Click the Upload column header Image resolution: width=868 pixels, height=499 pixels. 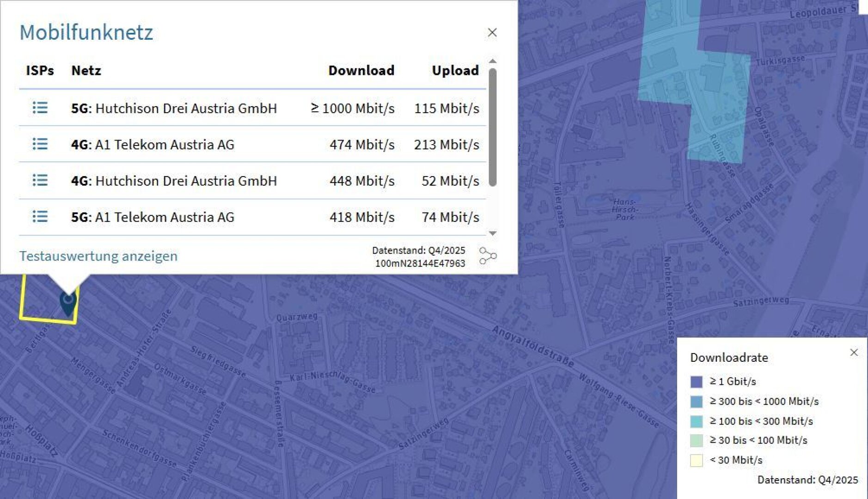pyautogui.click(x=455, y=70)
